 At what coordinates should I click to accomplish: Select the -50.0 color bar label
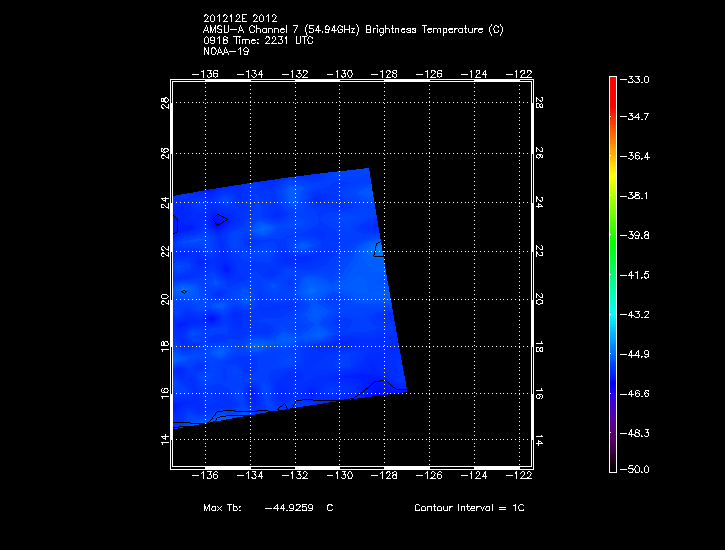[636, 469]
